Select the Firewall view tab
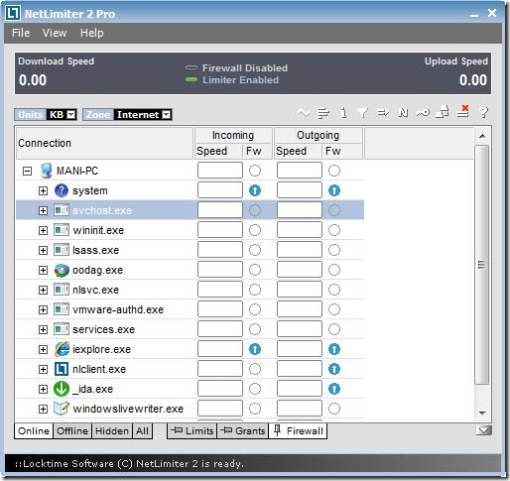 coord(298,431)
